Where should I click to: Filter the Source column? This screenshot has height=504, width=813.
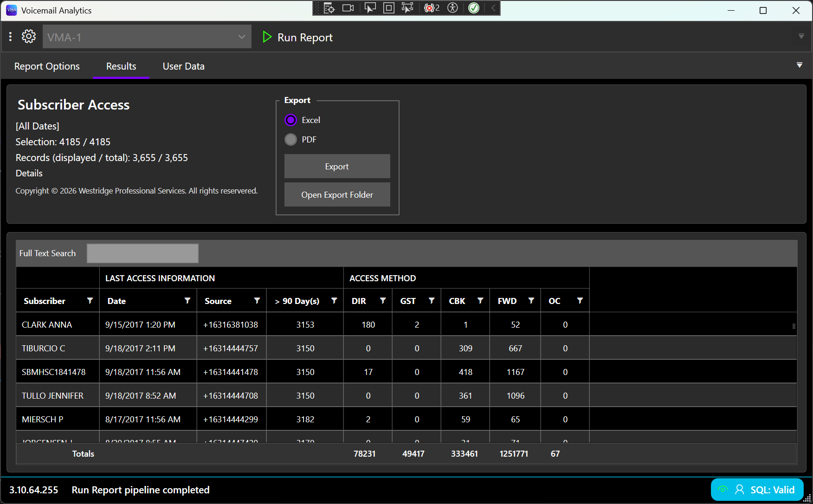257,301
